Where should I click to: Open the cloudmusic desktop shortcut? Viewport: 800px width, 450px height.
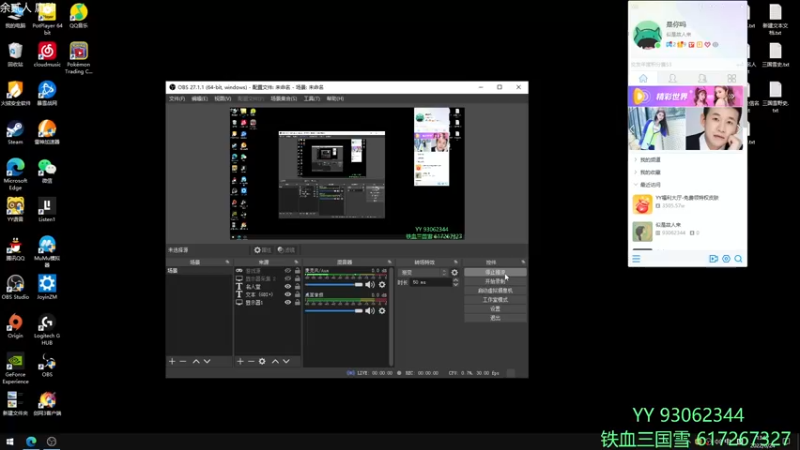46,54
